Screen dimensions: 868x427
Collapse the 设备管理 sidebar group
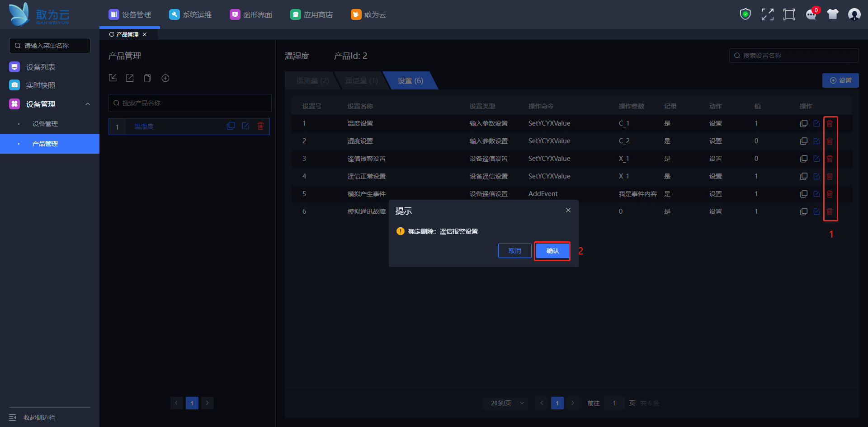pos(88,104)
